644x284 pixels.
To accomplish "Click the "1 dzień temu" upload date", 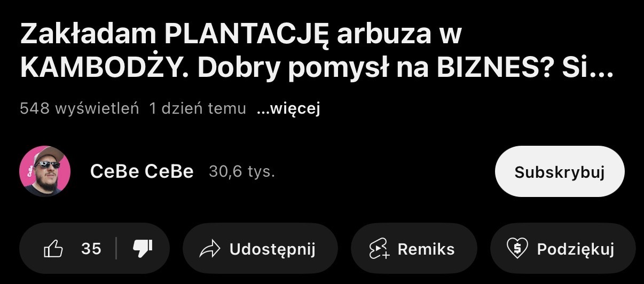I will [198, 109].
